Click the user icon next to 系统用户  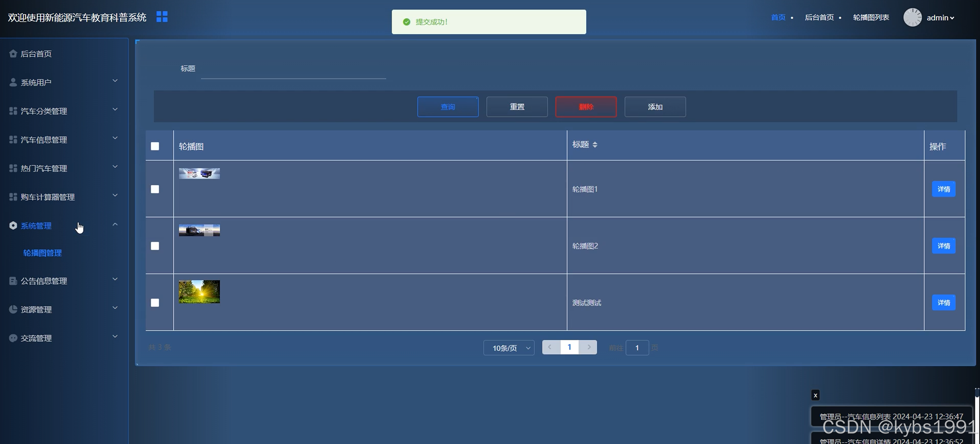tap(13, 82)
